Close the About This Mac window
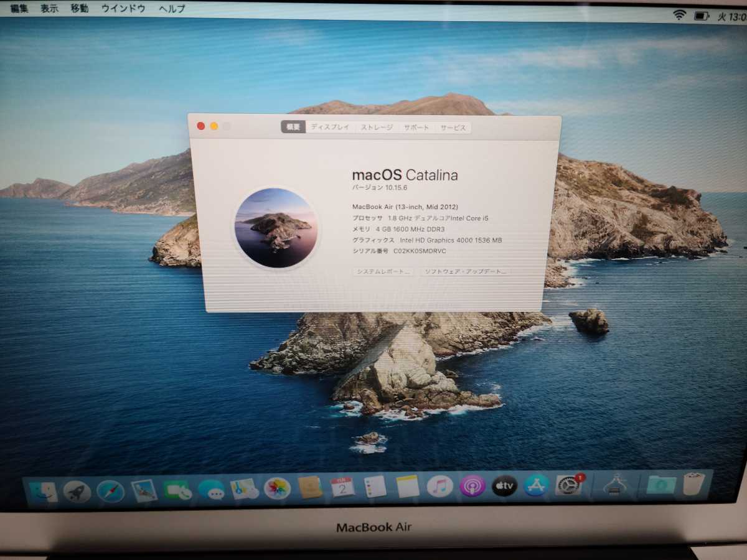This screenshot has width=747, height=560. click(x=200, y=126)
